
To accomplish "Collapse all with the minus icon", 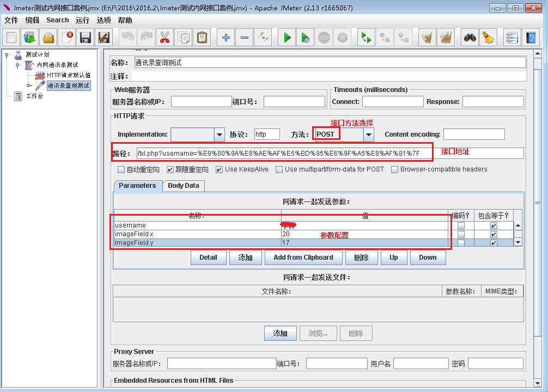I will (244, 38).
